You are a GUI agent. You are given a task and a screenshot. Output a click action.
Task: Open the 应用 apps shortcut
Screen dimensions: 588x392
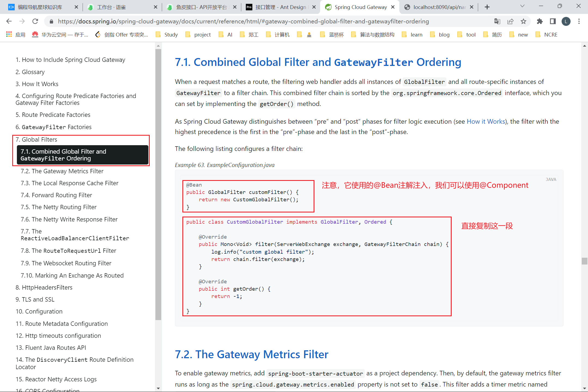pos(16,35)
